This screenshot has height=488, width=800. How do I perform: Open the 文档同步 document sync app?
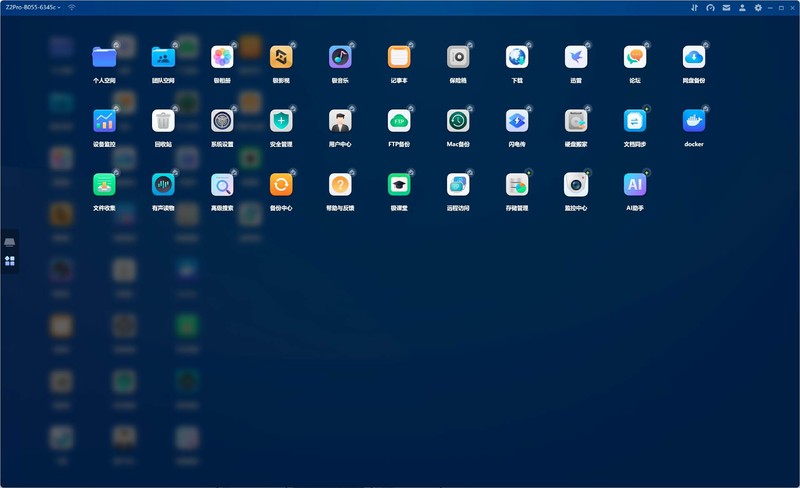pyautogui.click(x=635, y=121)
